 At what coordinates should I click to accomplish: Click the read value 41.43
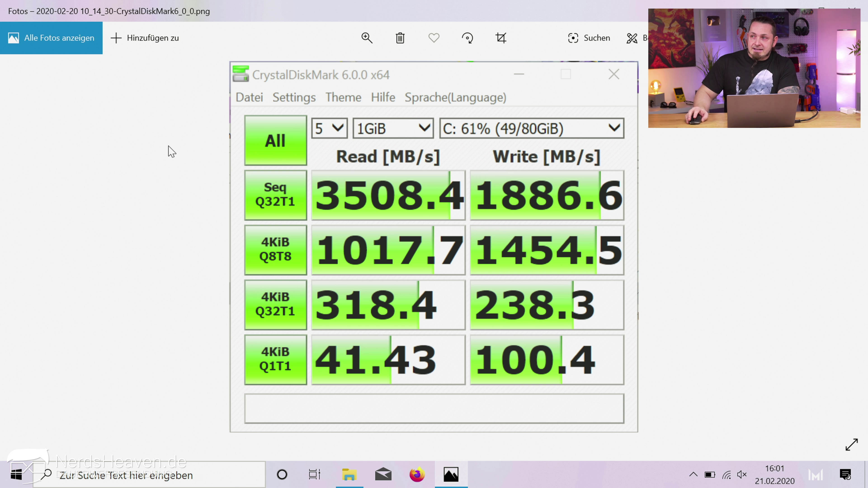point(388,359)
